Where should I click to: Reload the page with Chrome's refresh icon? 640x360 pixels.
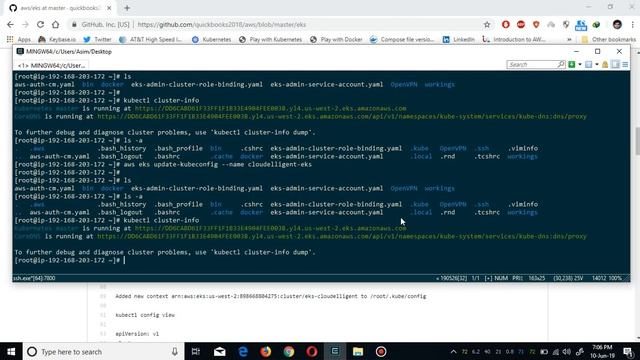pos(40,24)
